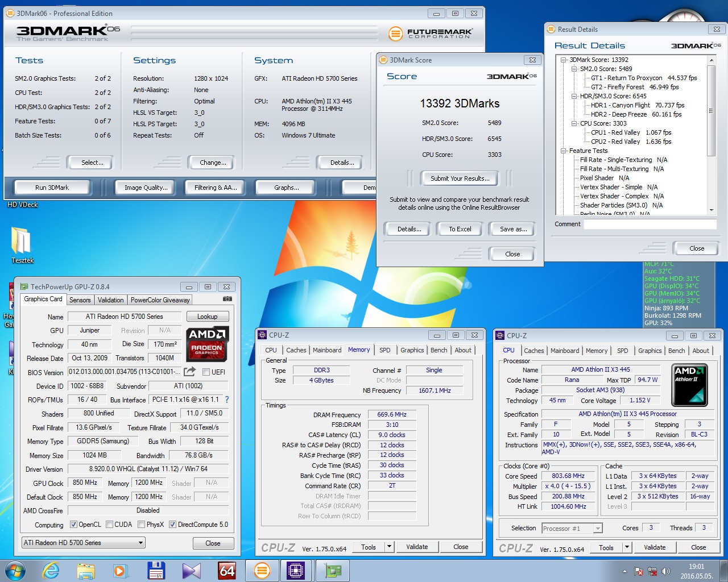Click the Lookup button in GPU-Z

coord(207,317)
